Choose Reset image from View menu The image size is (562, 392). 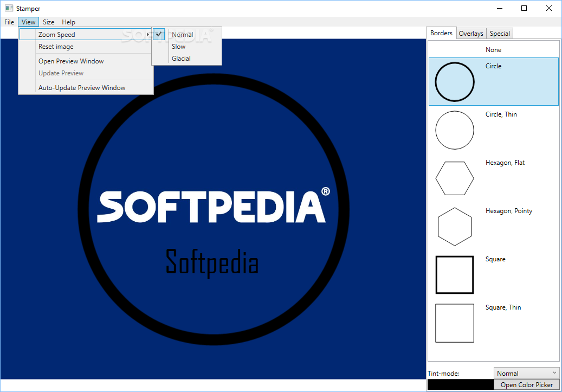[x=86, y=47]
